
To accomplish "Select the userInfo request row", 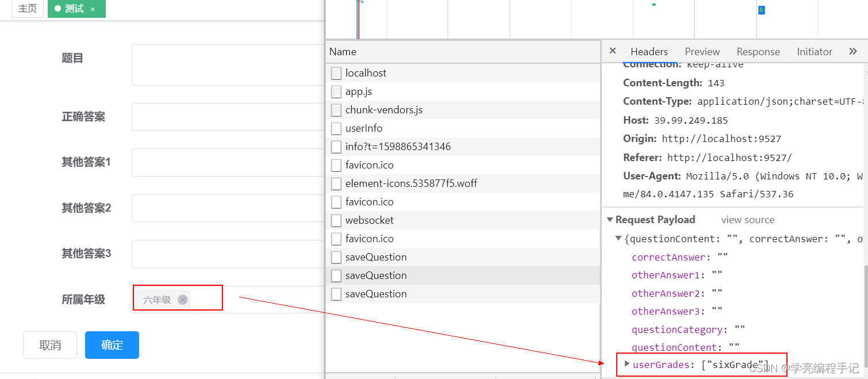I will [x=463, y=128].
